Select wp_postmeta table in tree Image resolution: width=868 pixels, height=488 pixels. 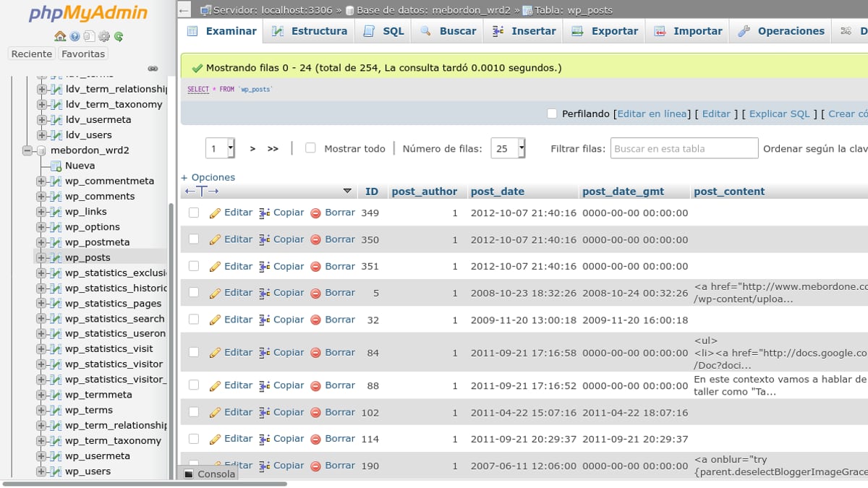click(97, 242)
